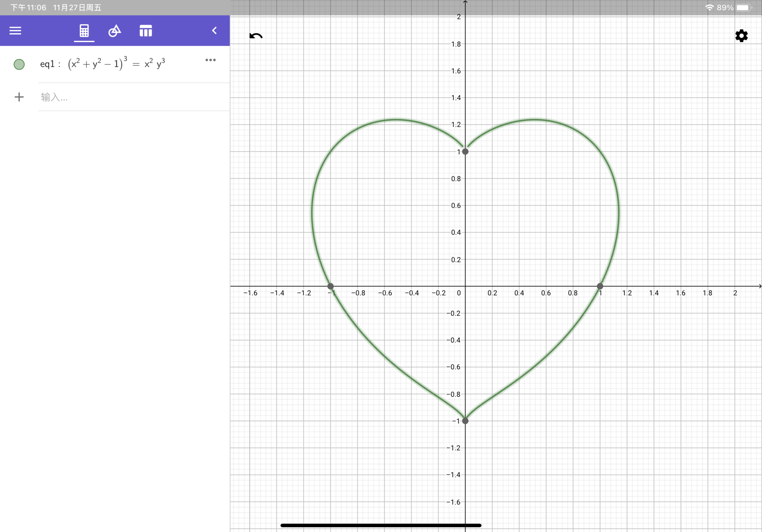Switch to the geometry Tools tab

(x=115, y=31)
